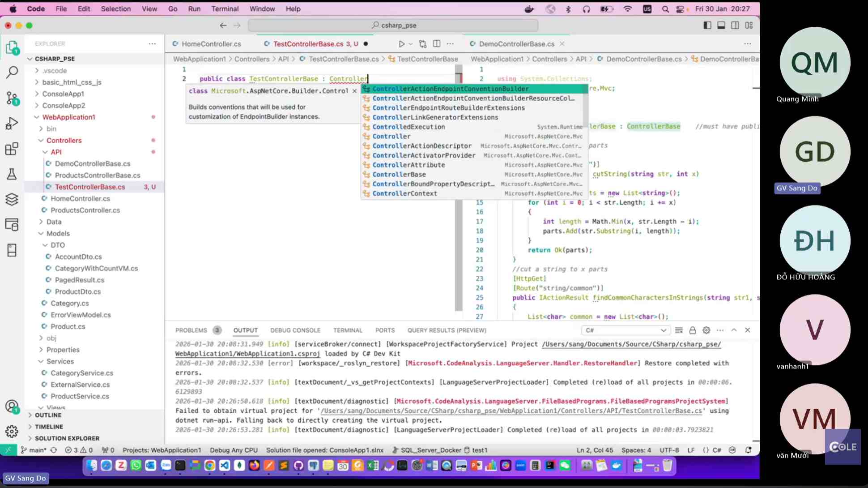The width and height of the screenshot is (868, 488).
Task: Open the C# output channel dropdown
Action: click(625, 330)
